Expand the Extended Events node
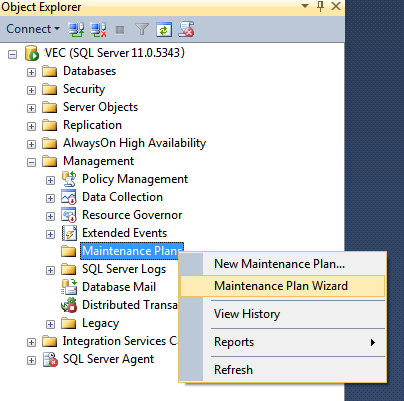Viewport: 404px width, 401px height. pos(50,234)
